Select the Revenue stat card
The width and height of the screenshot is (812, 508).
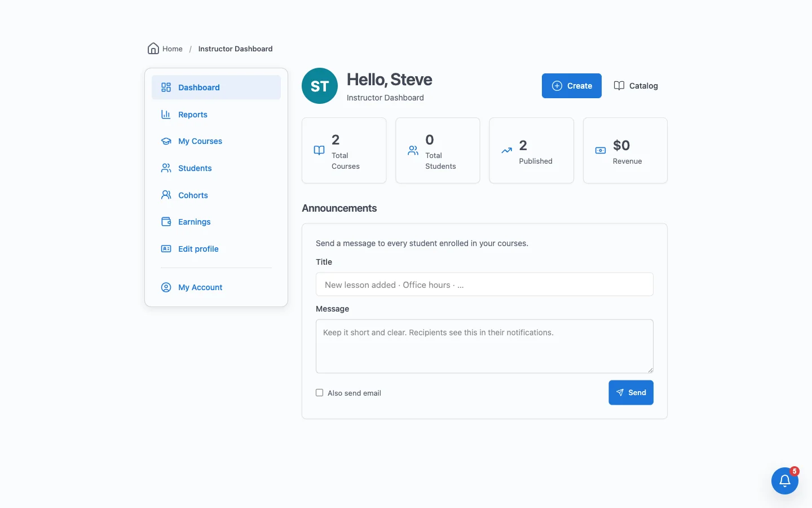tap(625, 150)
